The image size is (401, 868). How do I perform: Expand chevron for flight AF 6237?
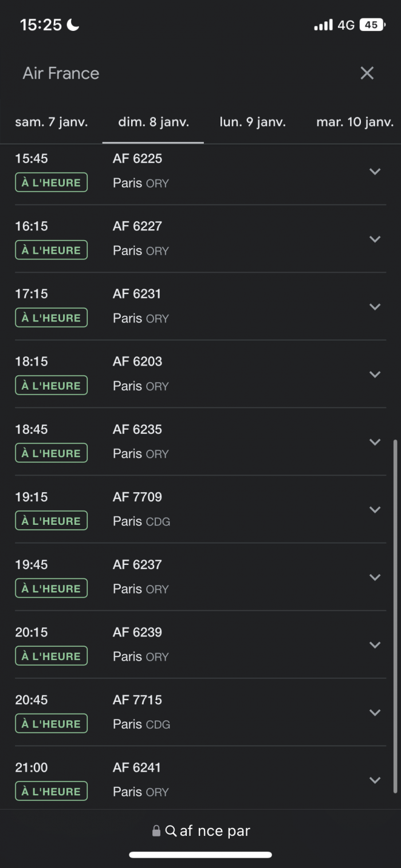click(375, 577)
